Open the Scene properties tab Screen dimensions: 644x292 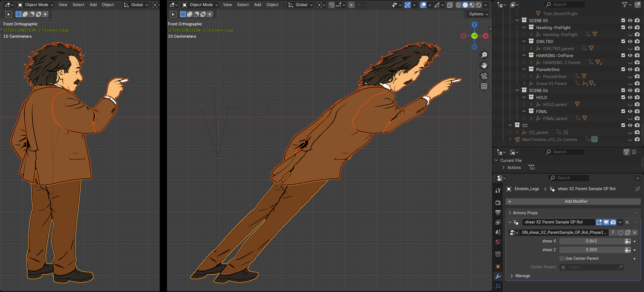498,232
